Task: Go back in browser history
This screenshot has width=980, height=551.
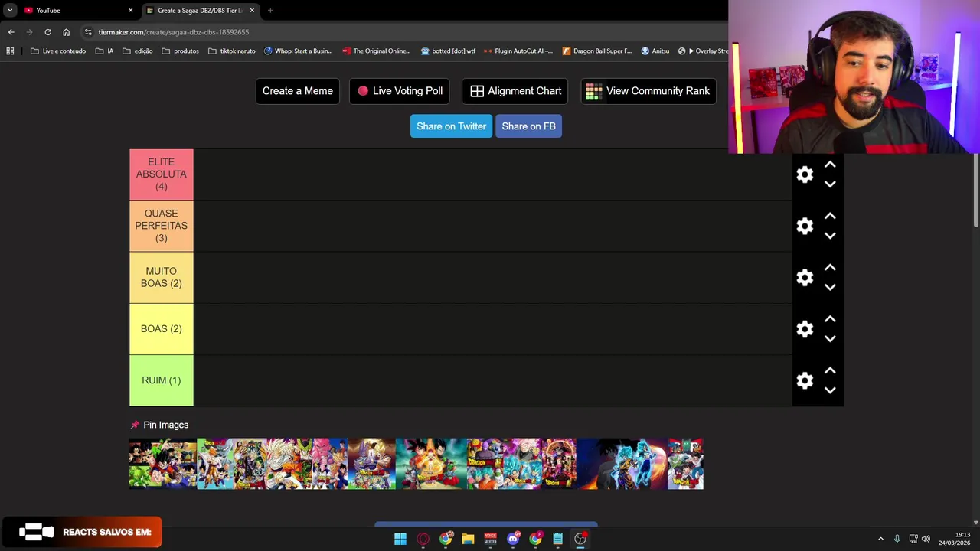Action: click(x=11, y=32)
